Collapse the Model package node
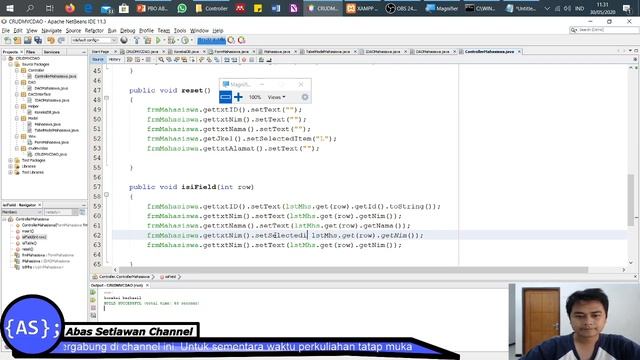Image resolution: width=640 pixels, height=360 pixels. (x=17, y=118)
